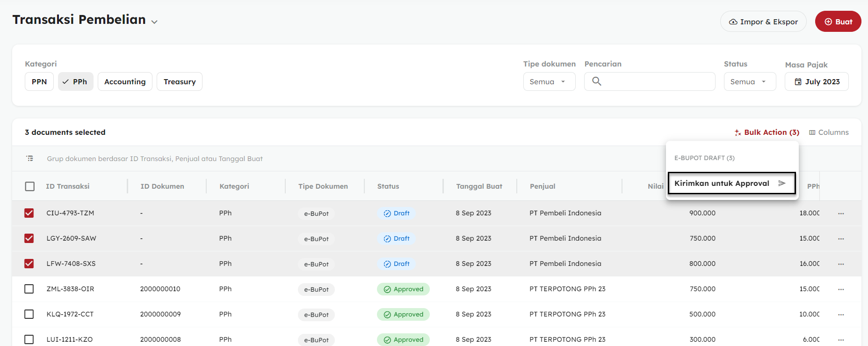Expand the Status Semua dropdown
Image resolution: width=868 pixels, height=346 pixels.
tap(750, 81)
